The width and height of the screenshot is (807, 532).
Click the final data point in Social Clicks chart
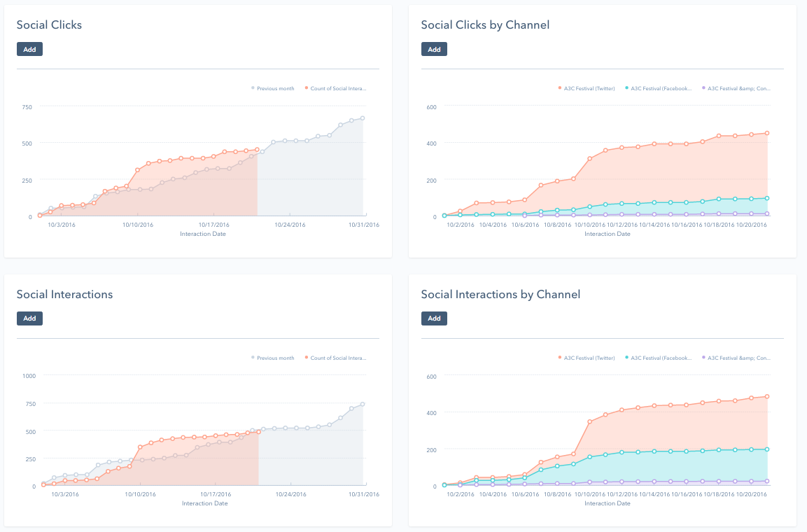363,118
